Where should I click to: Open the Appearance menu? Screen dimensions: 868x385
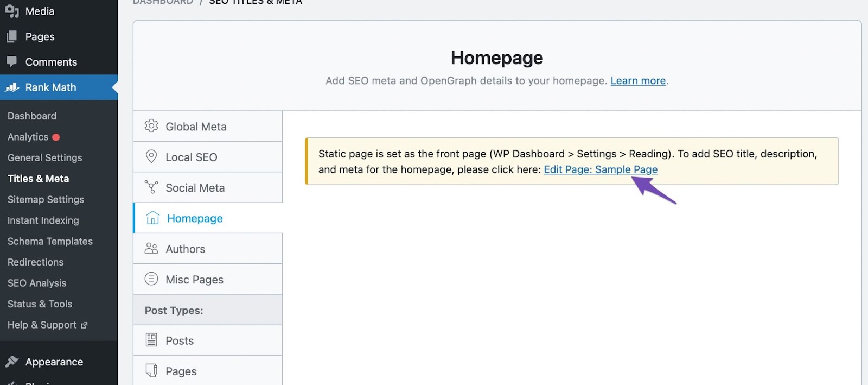(59, 362)
